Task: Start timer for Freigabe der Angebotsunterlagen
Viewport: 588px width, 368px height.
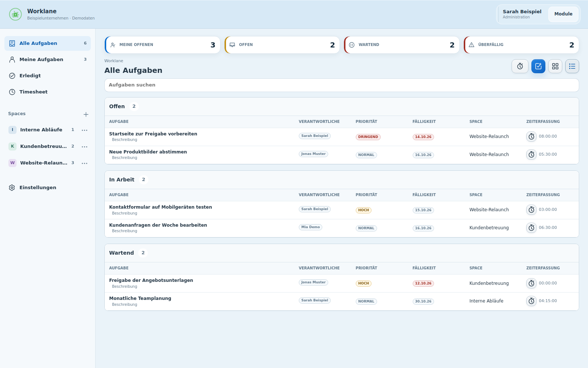Action: (x=531, y=283)
